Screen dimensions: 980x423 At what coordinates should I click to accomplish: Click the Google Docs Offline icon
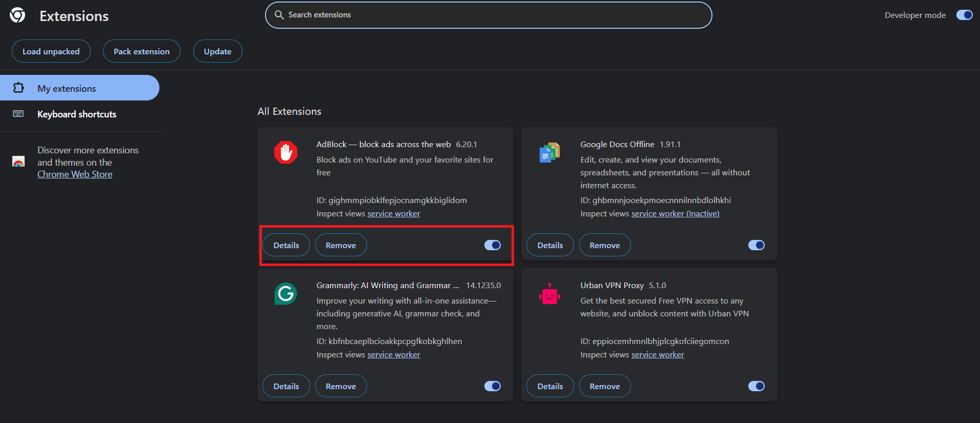[549, 152]
